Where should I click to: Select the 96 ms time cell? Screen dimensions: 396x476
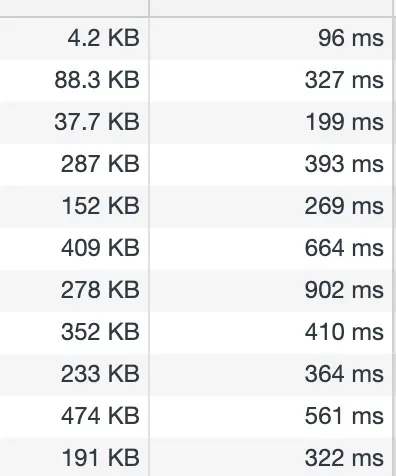coord(271,38)
